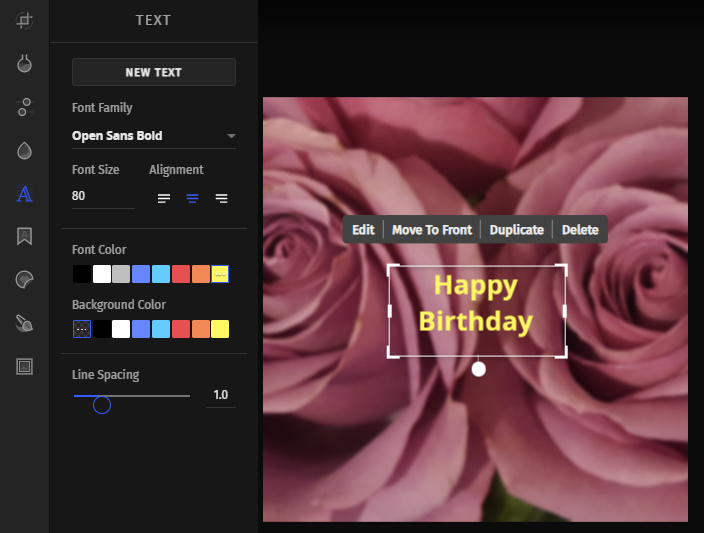Open the Text Design bookmark tool

24,236
